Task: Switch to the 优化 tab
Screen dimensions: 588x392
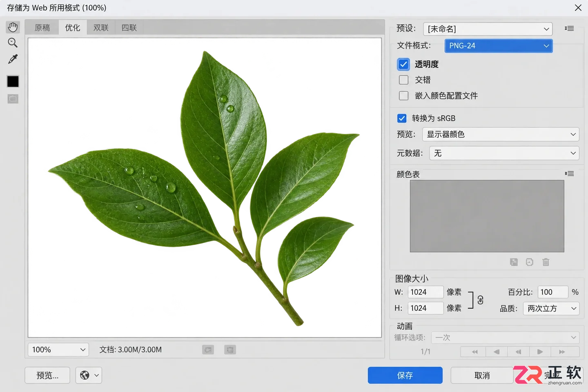Action: 73,28
